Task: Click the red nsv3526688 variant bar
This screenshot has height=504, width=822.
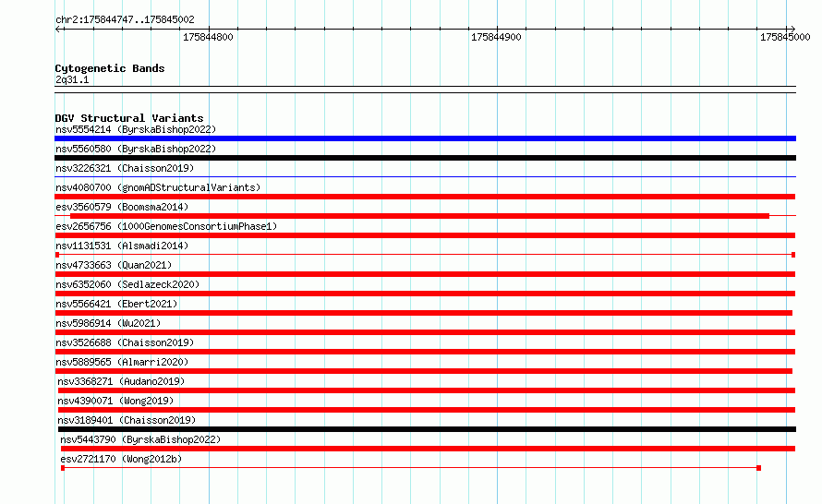Action: [425, 352]
